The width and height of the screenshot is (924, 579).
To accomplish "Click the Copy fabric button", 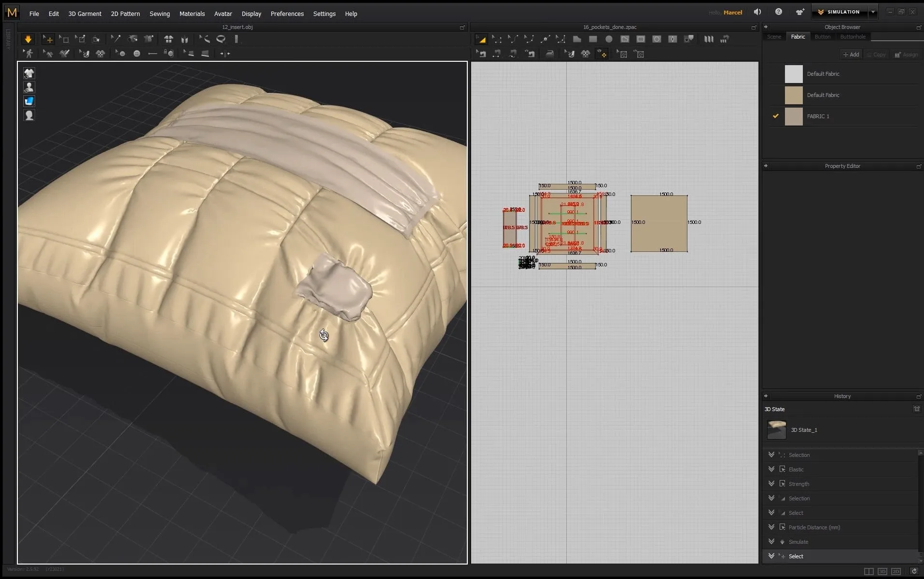I will tap(876, 55).
